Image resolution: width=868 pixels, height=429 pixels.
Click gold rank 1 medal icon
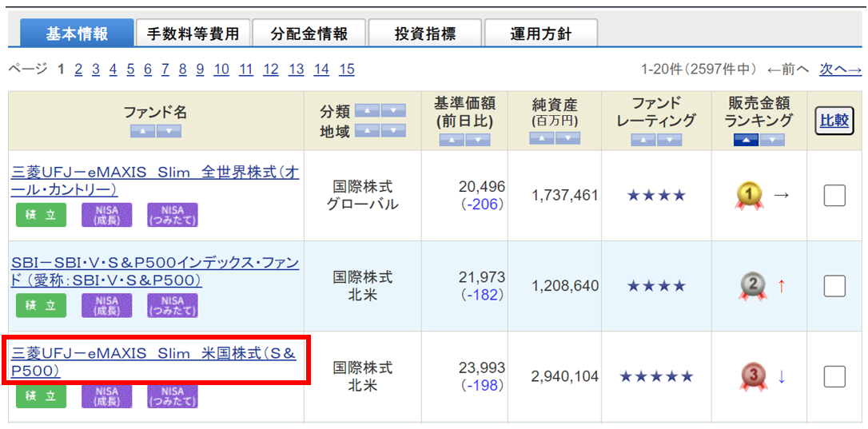(x=749, y=196)
